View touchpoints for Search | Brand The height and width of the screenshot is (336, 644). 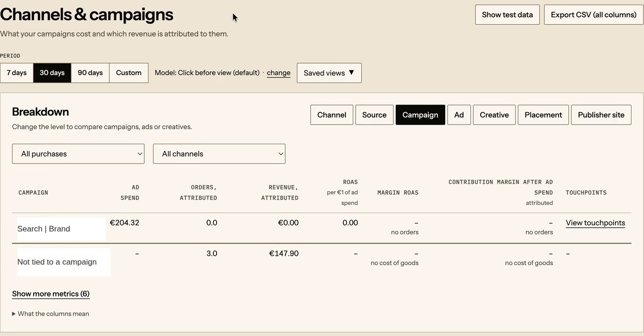595,223
